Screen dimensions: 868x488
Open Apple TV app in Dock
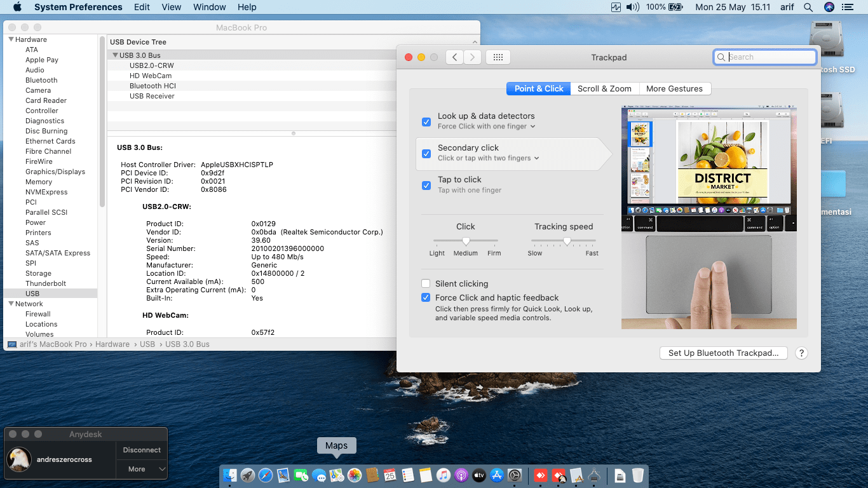[x=479, y=475]
